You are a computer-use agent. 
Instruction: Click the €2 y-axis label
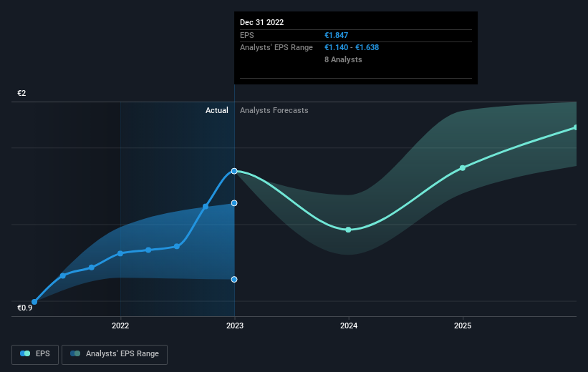pos(21,93)
